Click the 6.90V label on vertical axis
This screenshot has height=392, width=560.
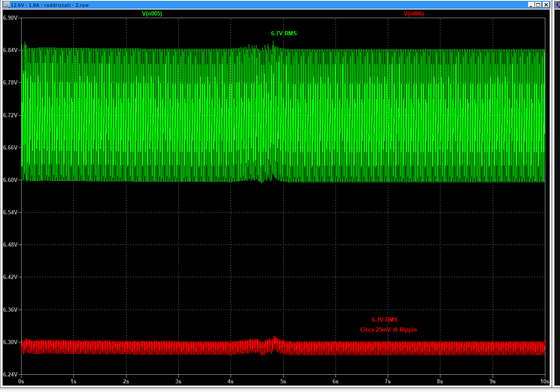pos(10,18)
